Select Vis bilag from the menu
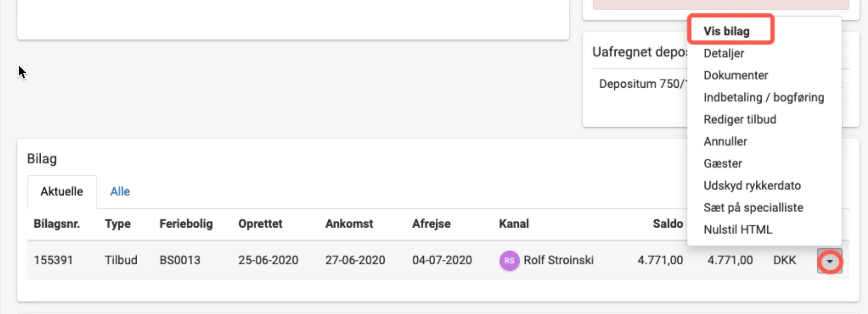868x314 pixels. tap(726, 31)
